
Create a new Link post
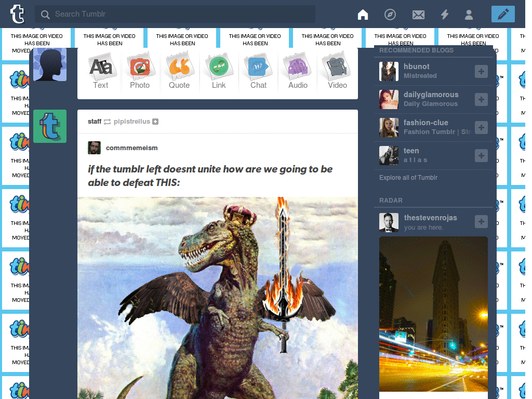pos(219,71)
